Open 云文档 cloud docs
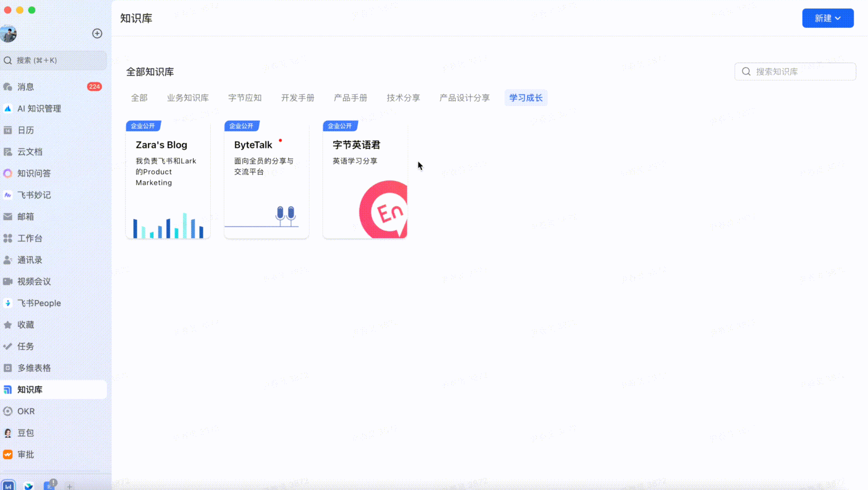Viewport: 868px width, 490px height. (x=53, y=152)
